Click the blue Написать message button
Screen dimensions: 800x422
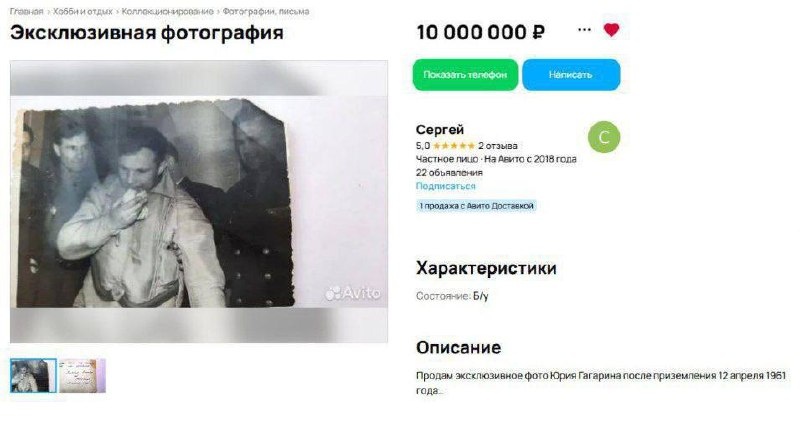tap(571, 75)
